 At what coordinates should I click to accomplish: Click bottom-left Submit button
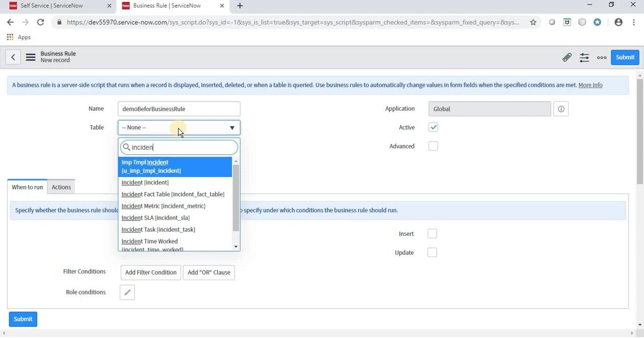(x=23, y=319)
